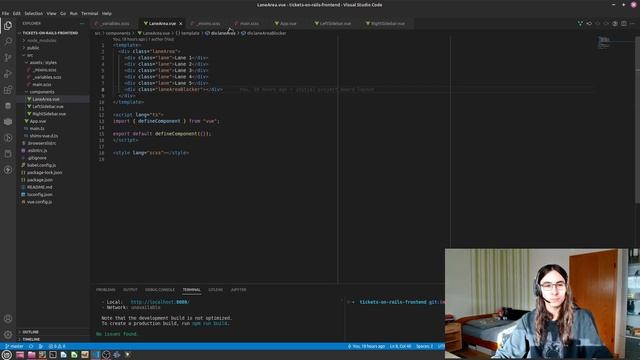The image size is (640, 360).
Task: Click 'Spaces: 2' in status bar
Action: [424, 346]
